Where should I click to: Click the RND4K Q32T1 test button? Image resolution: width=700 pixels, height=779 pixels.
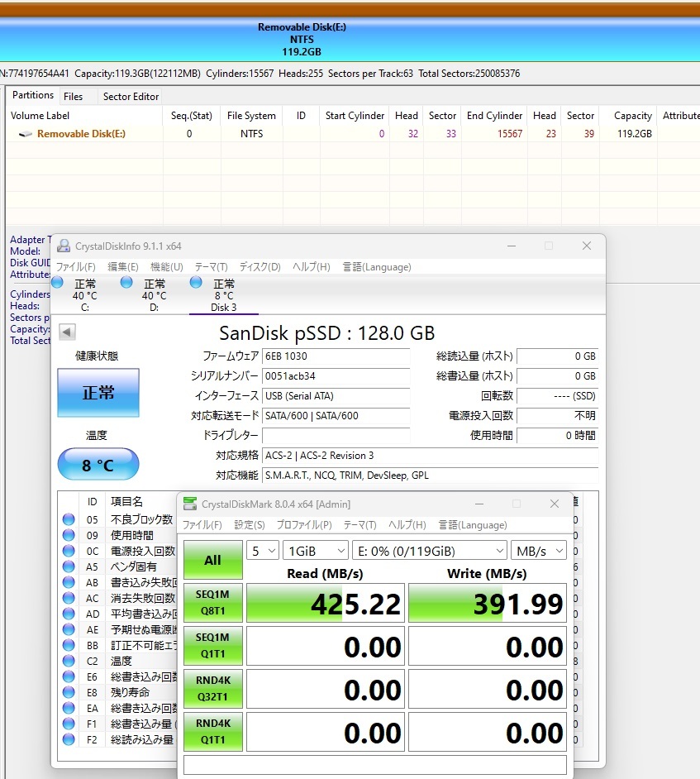point(212,688)
